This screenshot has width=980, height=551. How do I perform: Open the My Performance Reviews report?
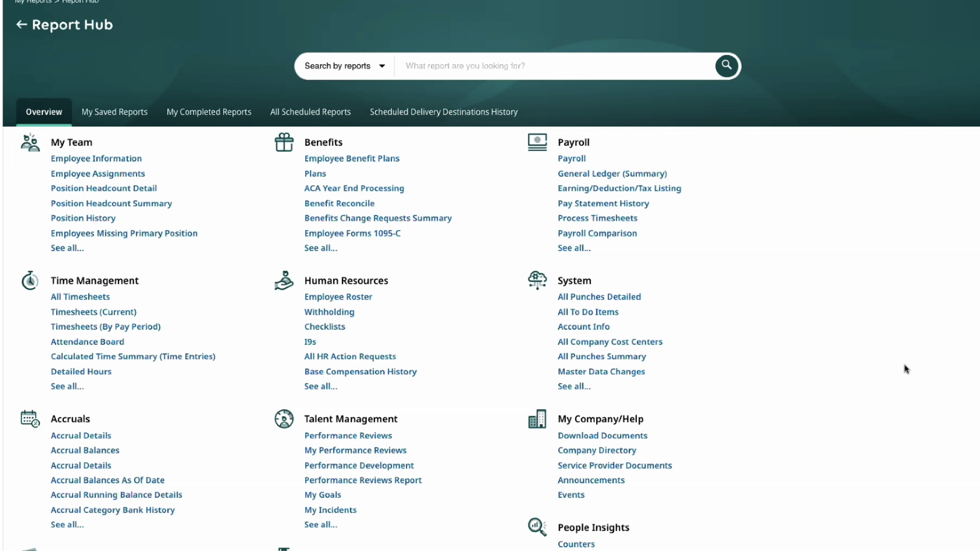coord(355,450)
